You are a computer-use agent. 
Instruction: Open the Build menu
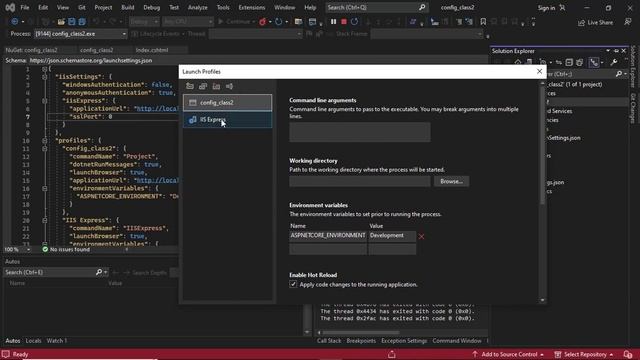[128, 7]
